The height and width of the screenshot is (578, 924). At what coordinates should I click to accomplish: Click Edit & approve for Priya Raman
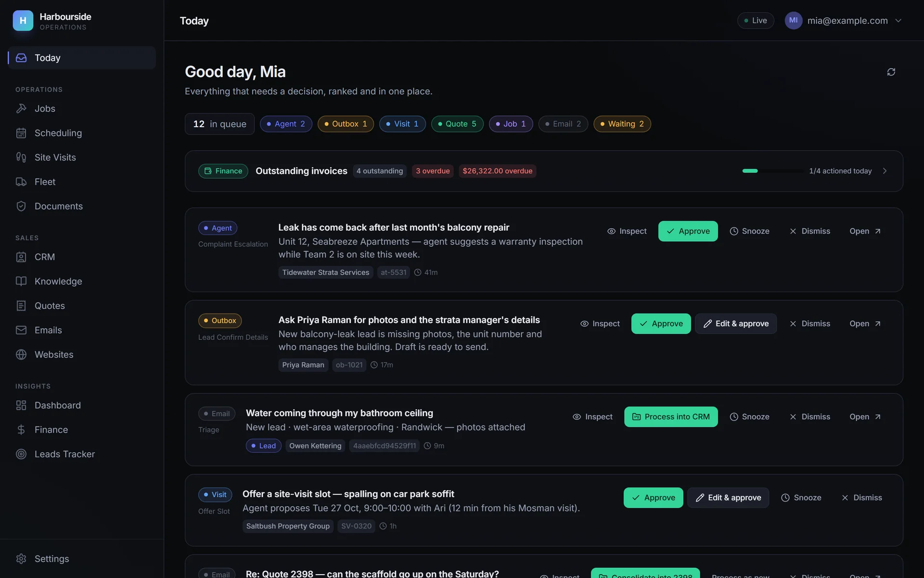click(735, 324)
